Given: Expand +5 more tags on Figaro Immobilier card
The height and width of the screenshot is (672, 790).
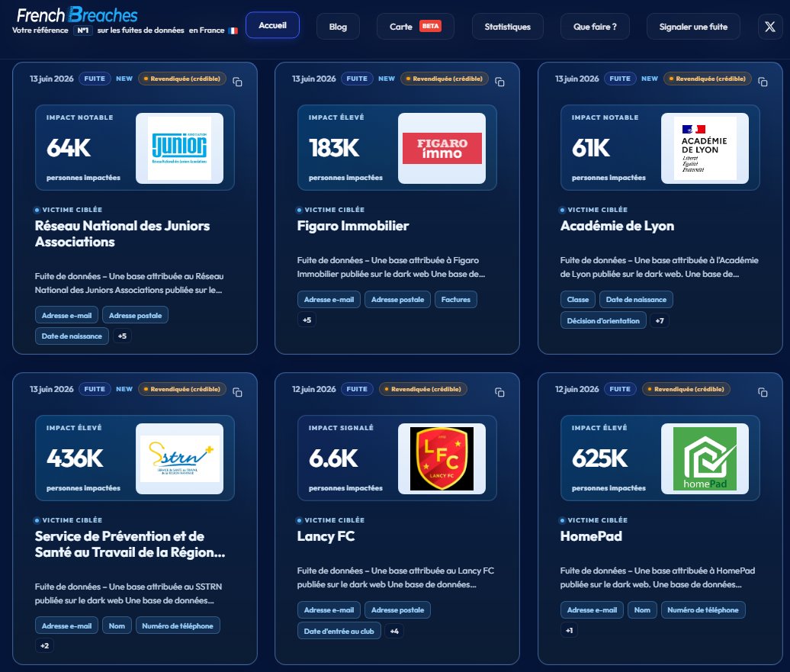Looking at the screenshot, I should (x=307, y=320).
